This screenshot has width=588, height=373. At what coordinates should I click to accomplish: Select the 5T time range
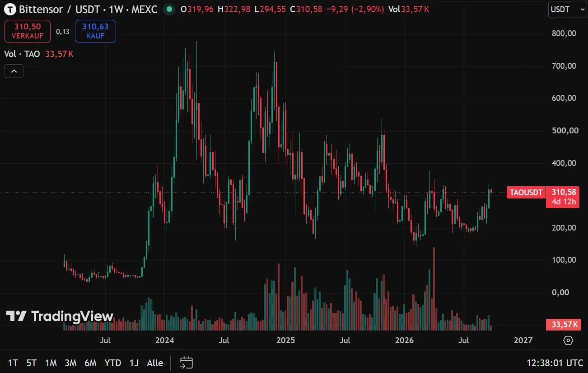coord(31,363)
